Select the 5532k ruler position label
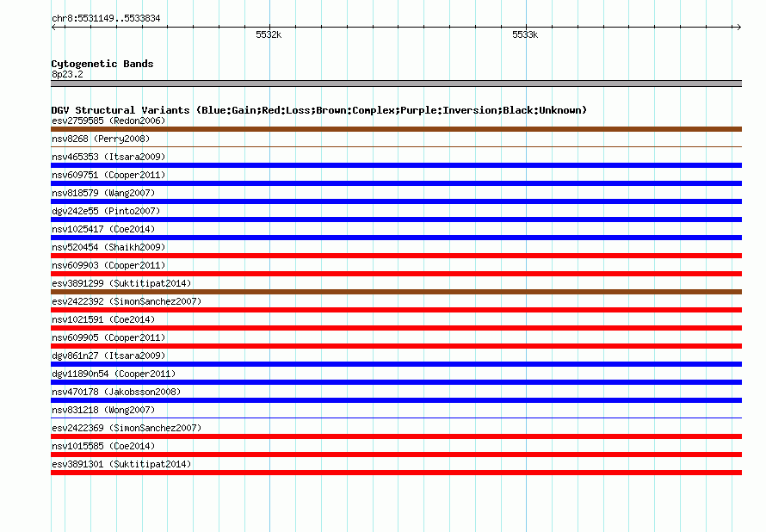766x532 pixels. [x=269, y=34]
